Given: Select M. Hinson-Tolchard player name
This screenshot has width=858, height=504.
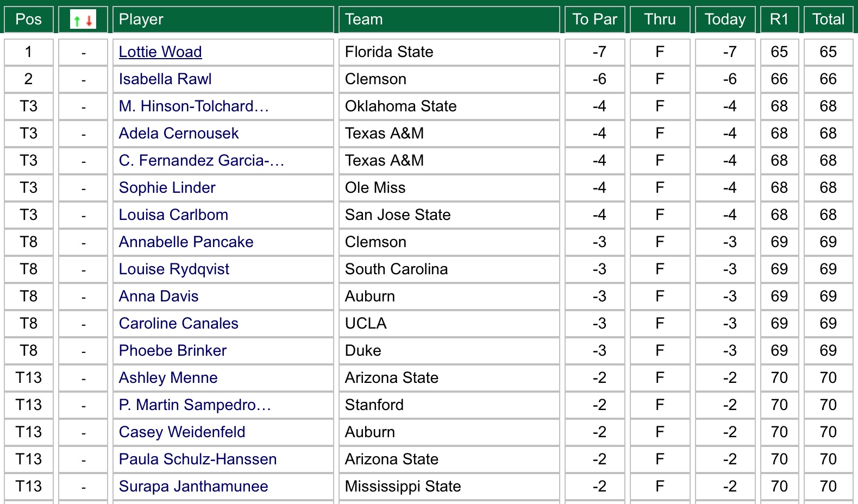Looking at the screenshot, I should [x=194, y=106].
